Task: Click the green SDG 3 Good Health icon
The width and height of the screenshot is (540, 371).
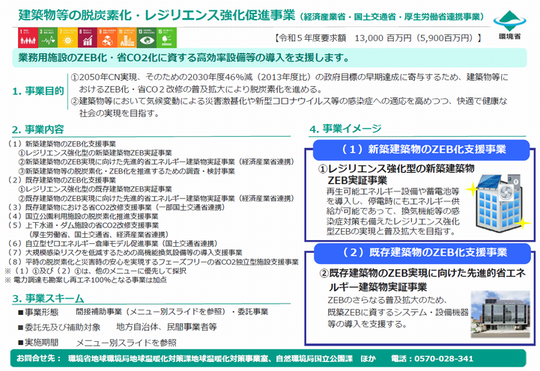Action: 48,38
